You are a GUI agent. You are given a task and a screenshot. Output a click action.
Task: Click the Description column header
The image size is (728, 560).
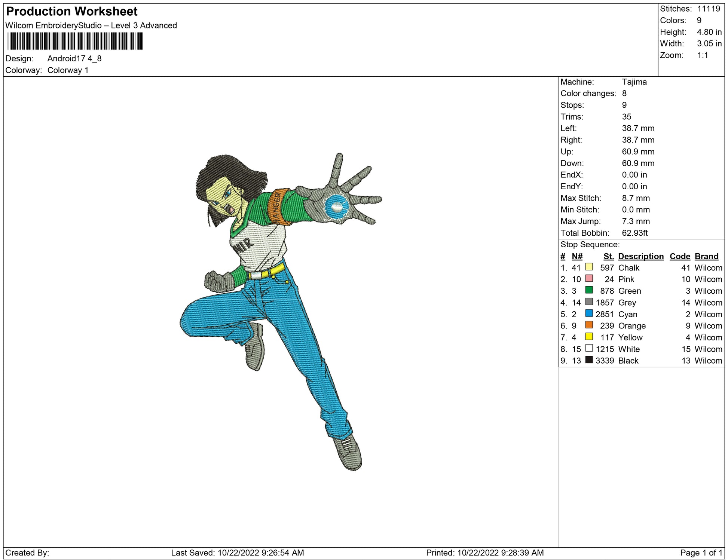pos(640,256)
